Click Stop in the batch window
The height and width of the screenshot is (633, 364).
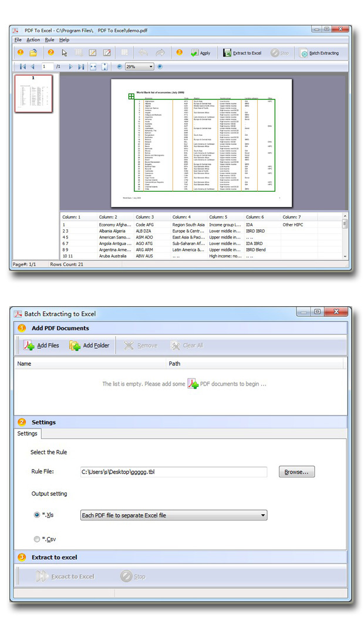[133, 577]
